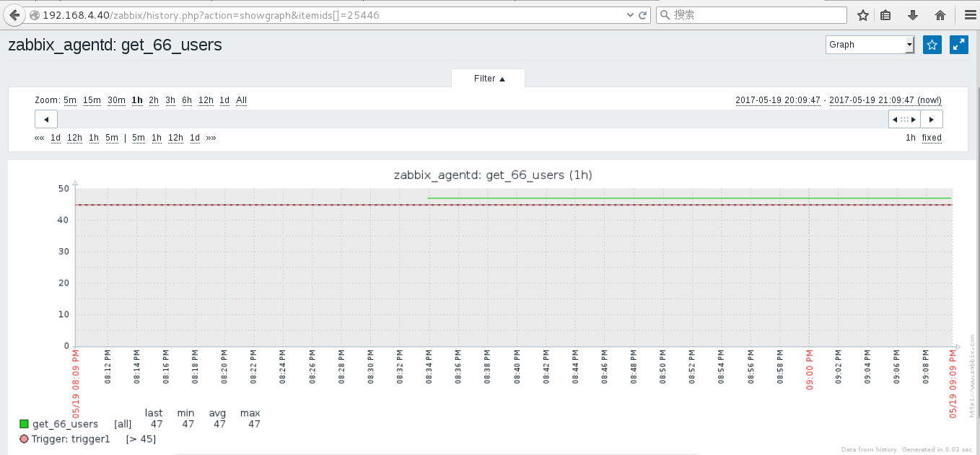This screenshot has height=455, width=980.
Task: Click the timeline scroll right arrow button
Action: pyautogui.click(x=932, y=119)
